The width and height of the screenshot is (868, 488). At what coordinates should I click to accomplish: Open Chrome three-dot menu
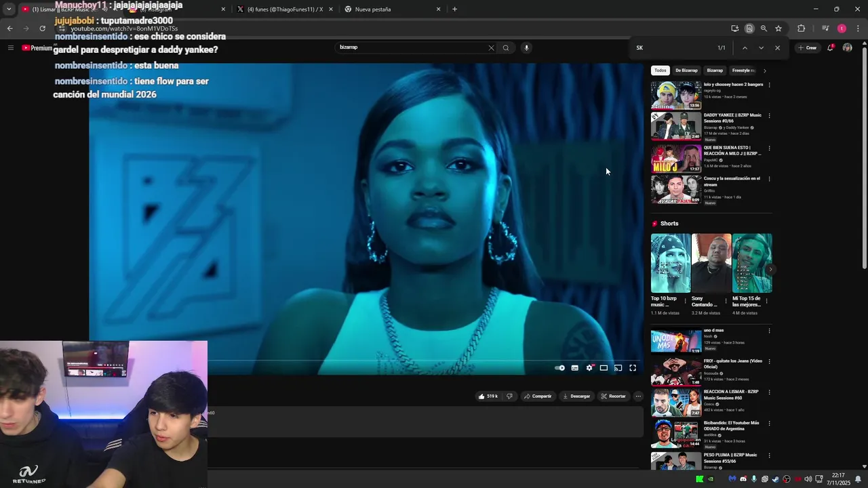pyautogui.click(x=859, y=28)
